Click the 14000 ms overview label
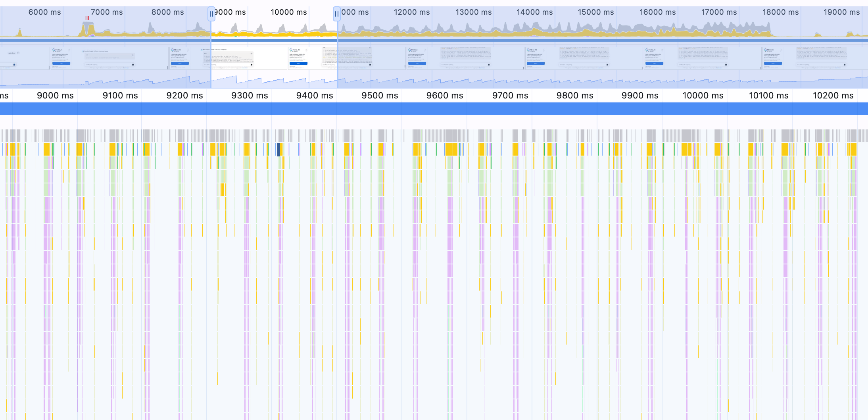Image resolution: width=868 pixels, height=420 pixels. (x=534, y=12)
